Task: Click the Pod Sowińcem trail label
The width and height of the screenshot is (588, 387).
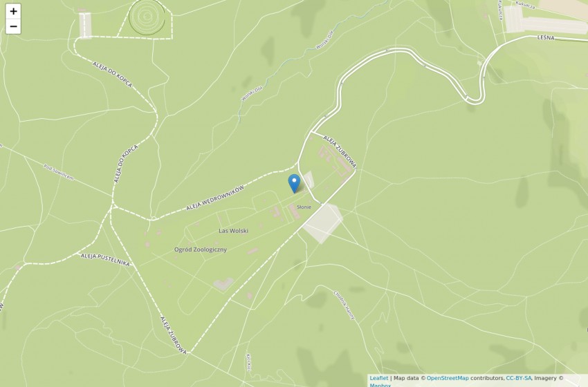Action: click(x=59, y=172)
